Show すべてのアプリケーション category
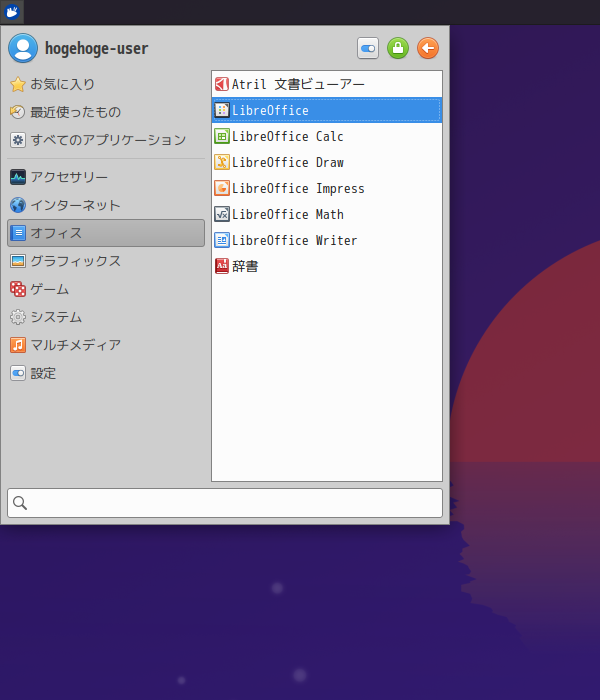 tap(106, 140)
